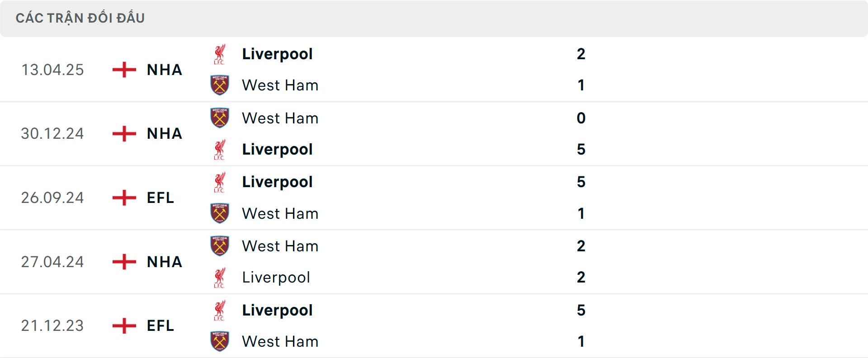Click the date 26.09.24
The width and height of the screenshot is (868, 358).
pyautogui.click(x=52, y=198)
